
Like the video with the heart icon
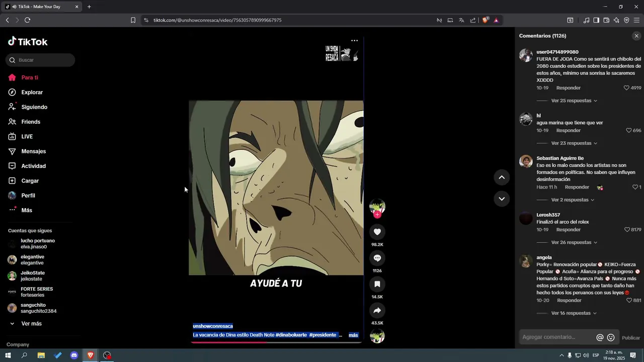tap(377, 232)
